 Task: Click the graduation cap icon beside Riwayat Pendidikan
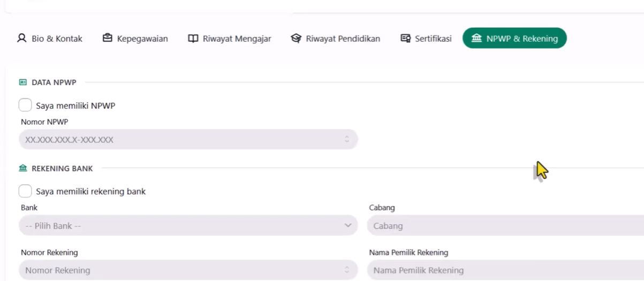(x=296, y=39)
